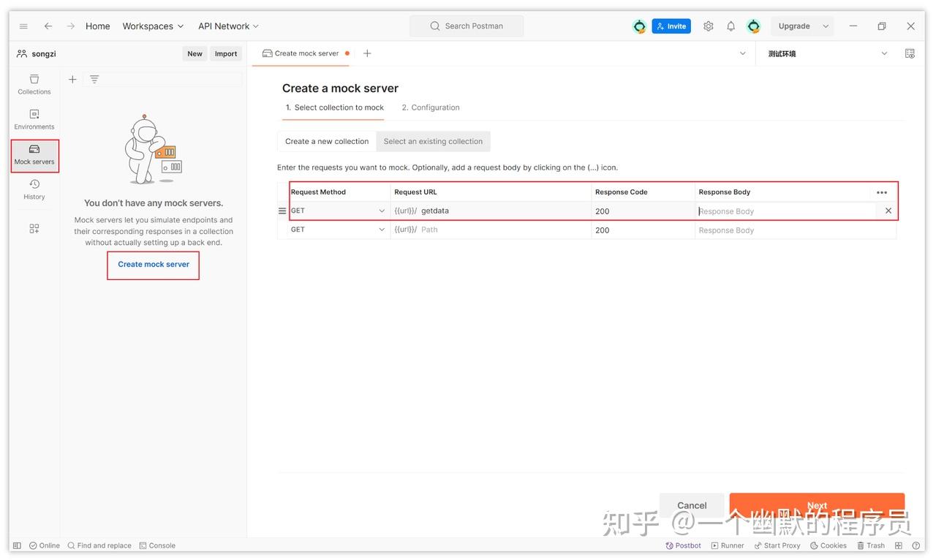Launch the Collection Runner

(x=727, y=545)
